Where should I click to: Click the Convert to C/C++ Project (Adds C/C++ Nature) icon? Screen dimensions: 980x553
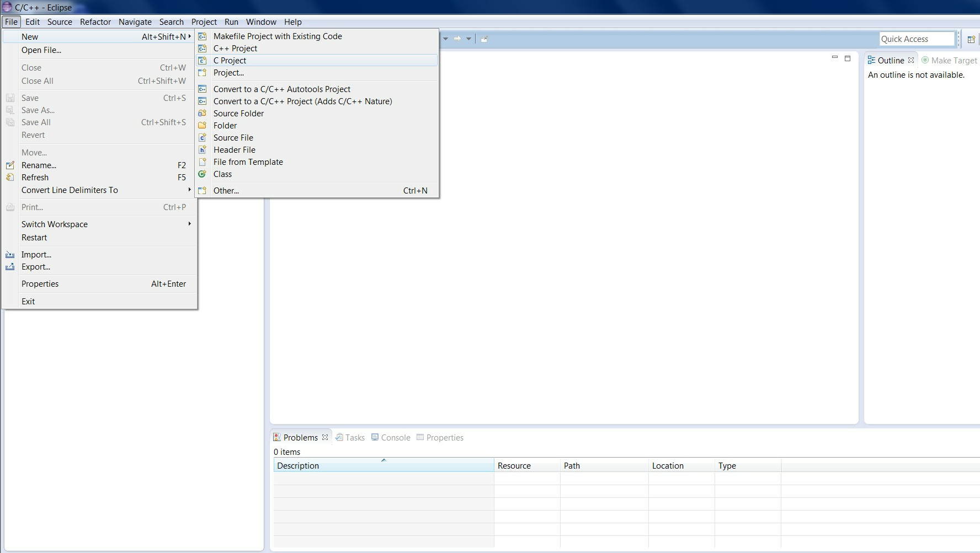pos(203,101)
